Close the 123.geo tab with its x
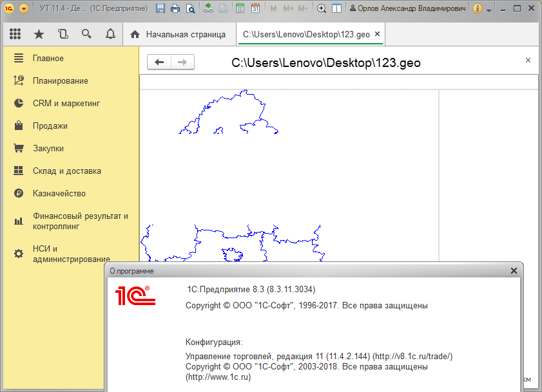 [x=378, y=34]
